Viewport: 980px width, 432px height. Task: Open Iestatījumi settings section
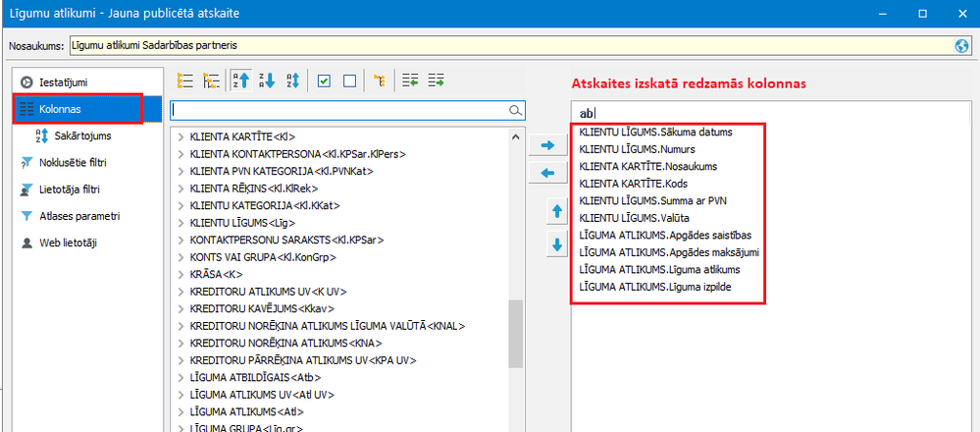tap(64, 81)
